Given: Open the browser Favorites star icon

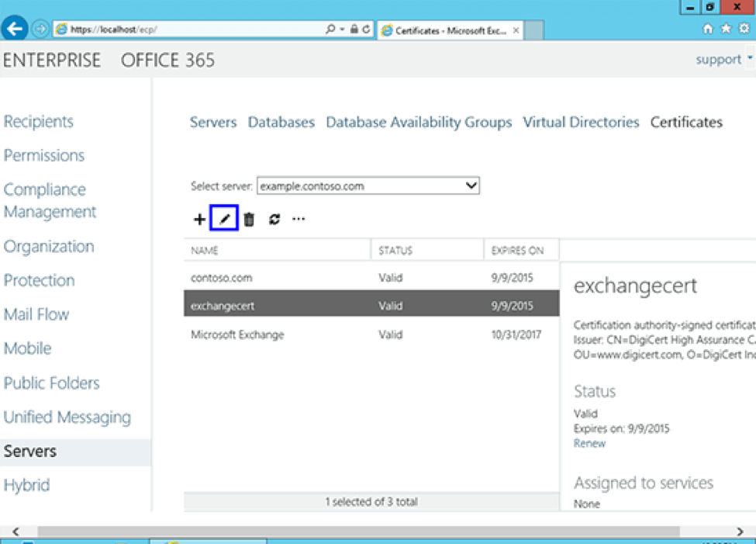Looking at the screenshot, I should [x=726, y=29].
